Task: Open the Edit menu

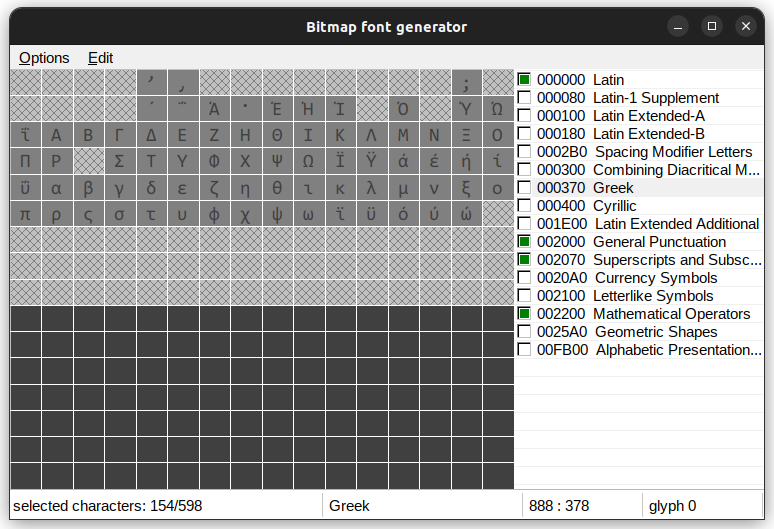Action: [x=100, y=58]
